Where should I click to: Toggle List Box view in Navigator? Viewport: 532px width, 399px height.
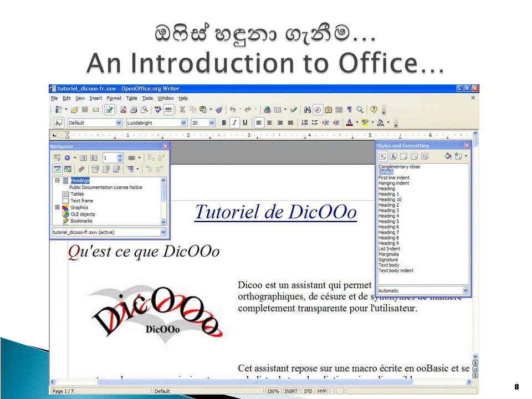(x=57, y=169)
